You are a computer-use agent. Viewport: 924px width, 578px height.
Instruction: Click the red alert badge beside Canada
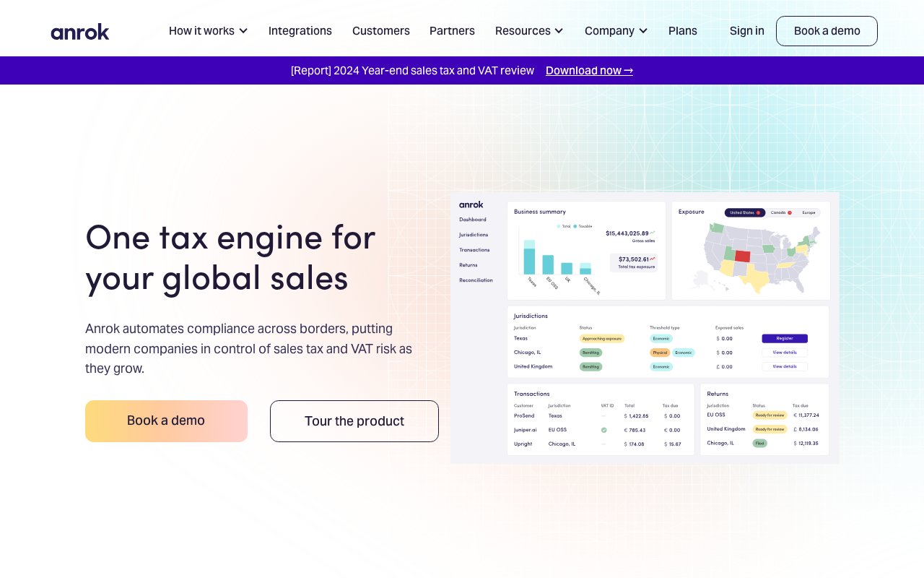[790, 212]
